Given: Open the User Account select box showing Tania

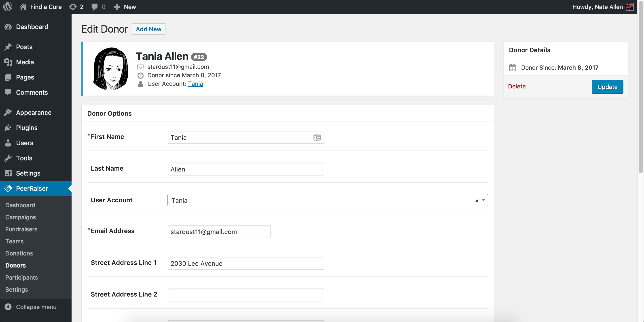Looking at the screenshot, I should click(x=328, y=200).
